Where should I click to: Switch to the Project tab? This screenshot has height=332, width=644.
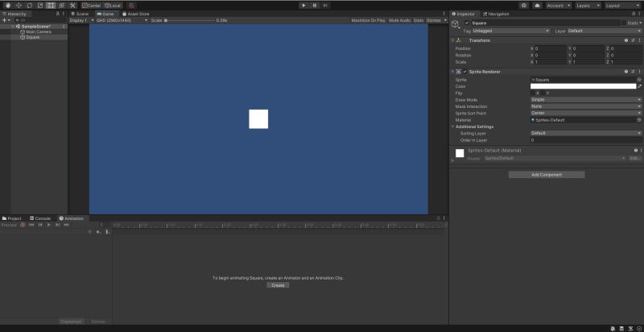pos(11,218)
